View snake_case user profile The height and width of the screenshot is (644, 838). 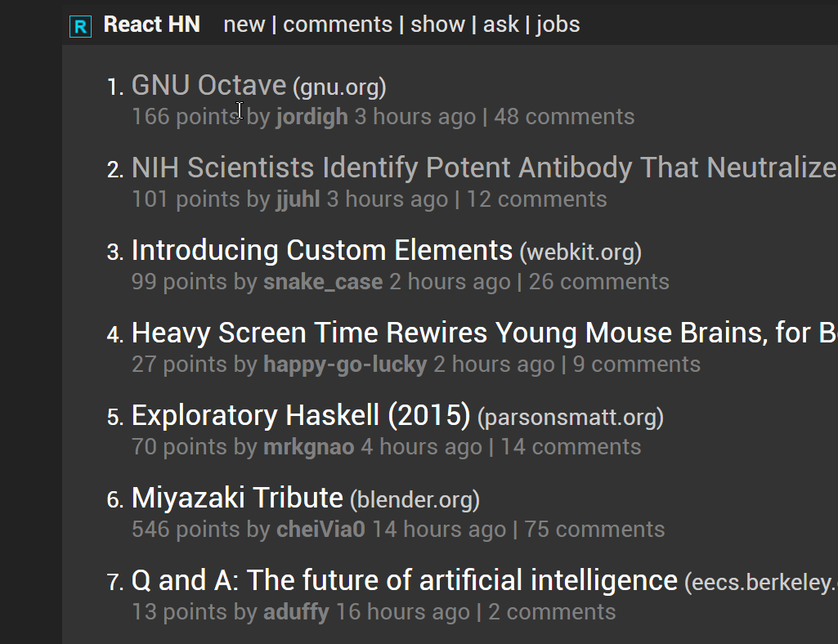coord(323,282)
